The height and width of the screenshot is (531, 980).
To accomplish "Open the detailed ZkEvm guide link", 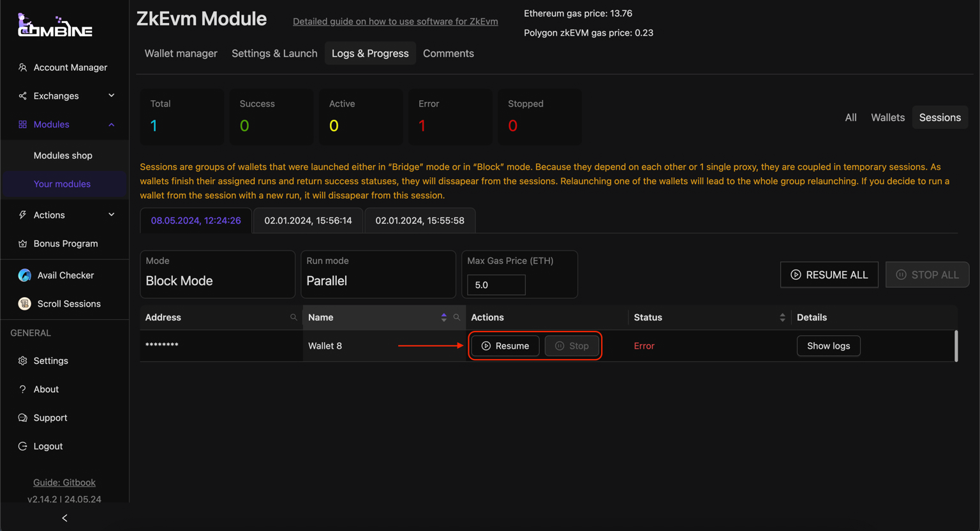I will (395, 22).
